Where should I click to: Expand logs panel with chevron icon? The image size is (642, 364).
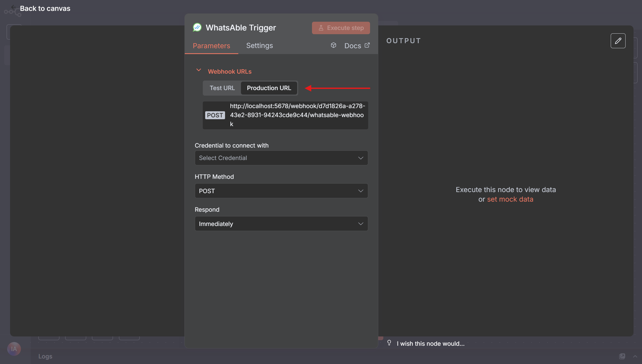(x=635, y=356)
